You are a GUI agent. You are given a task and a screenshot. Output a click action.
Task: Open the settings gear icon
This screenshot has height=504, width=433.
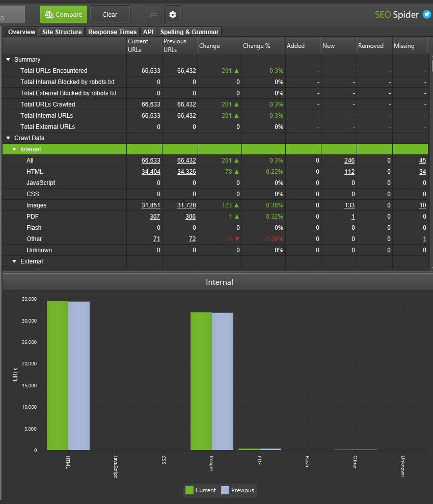tap(173, 14)
